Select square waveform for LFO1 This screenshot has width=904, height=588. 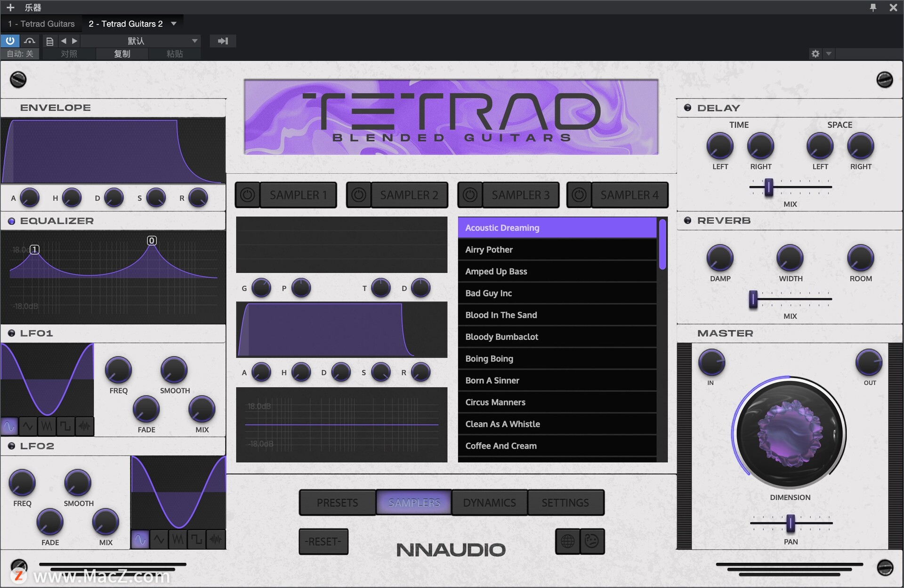(x=65, y=427)
